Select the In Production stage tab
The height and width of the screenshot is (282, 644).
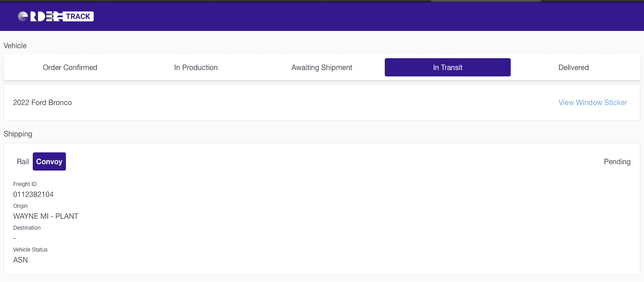point(196,67)
